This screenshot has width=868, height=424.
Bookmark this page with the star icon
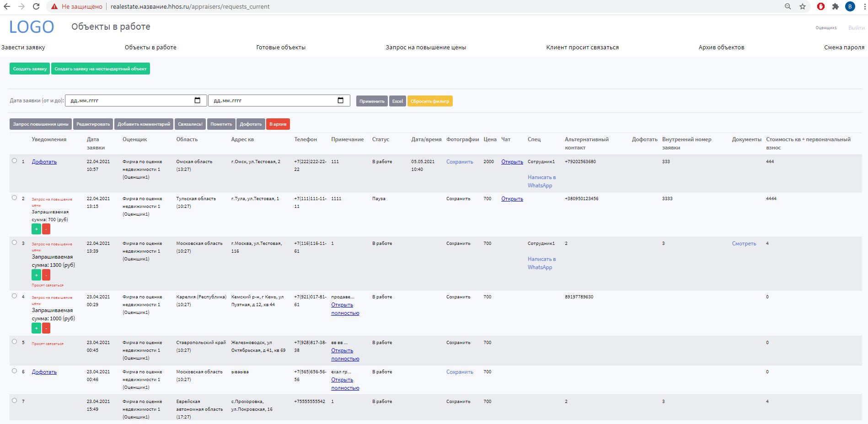coord(803,6)
